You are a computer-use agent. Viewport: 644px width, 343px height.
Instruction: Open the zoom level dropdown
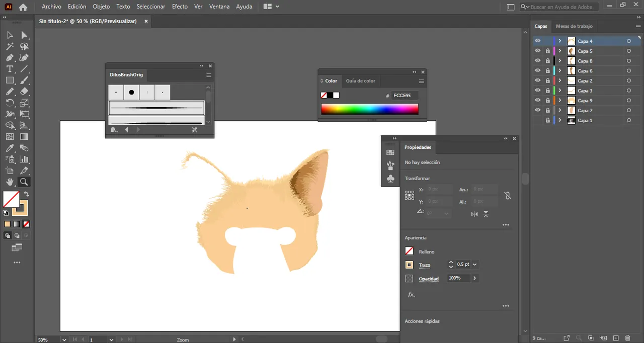(x=64, y=340)
